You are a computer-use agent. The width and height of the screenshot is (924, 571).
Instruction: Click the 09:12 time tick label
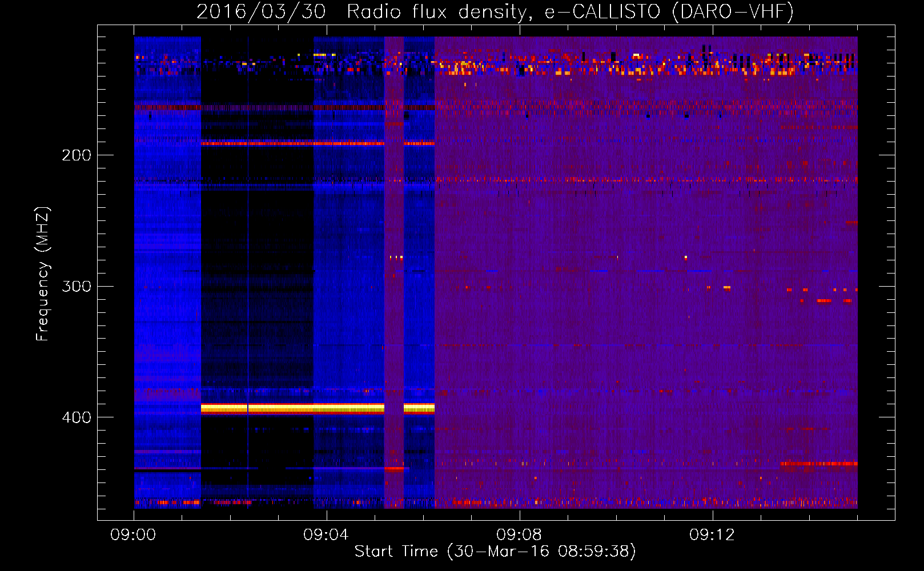pos(712,535)
